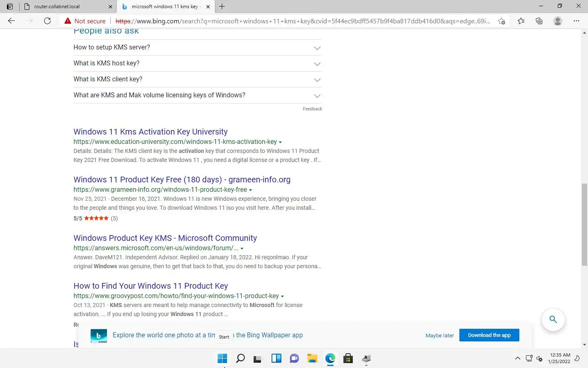Open the tab actions menu icon
This screenshot has width=588, height=368.
(x=10, y=7)
